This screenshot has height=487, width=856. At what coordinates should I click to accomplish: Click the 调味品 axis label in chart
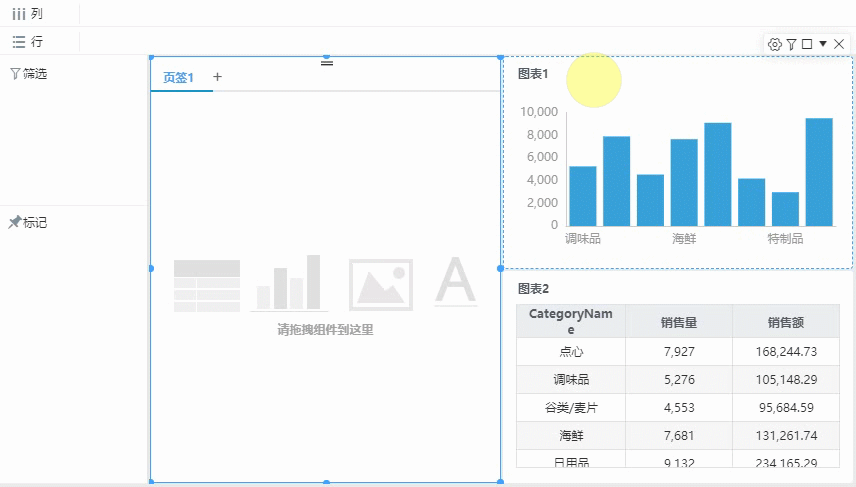point(582,239)
